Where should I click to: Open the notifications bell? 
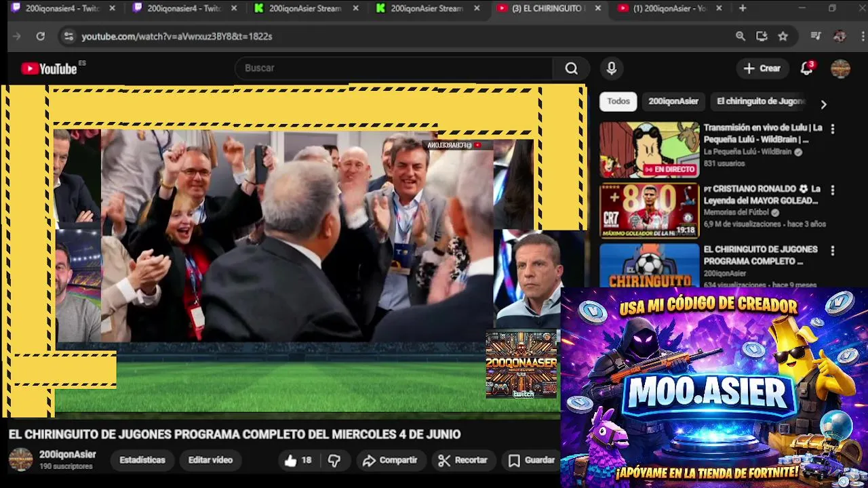pos(806,68)
